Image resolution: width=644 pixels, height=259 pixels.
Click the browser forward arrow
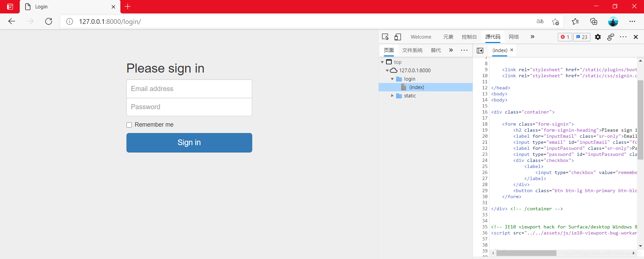30,21
